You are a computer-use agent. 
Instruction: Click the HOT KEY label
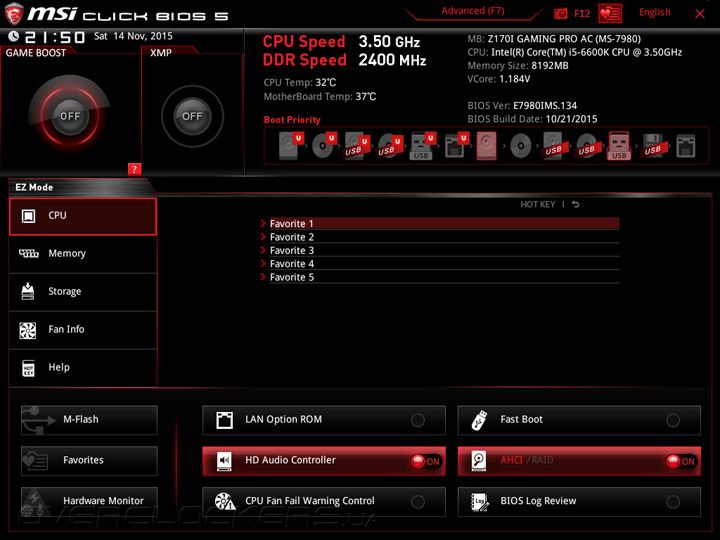click(537, 204)
